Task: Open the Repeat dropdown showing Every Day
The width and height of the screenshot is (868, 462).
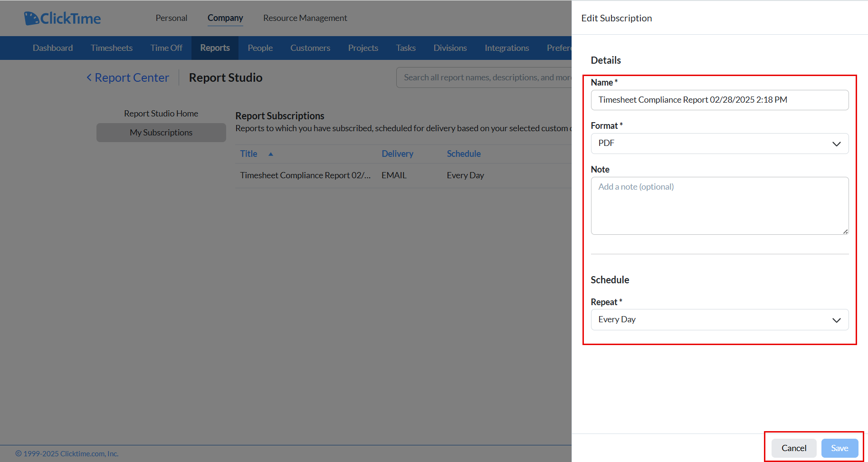Action: 719,320
